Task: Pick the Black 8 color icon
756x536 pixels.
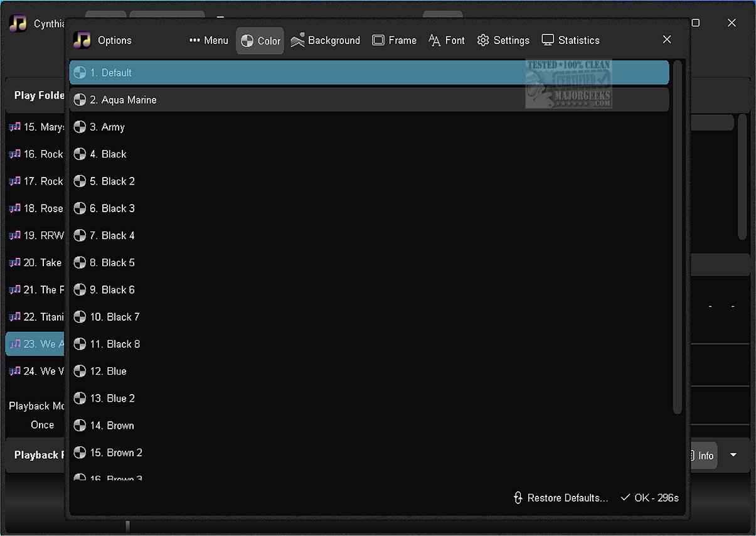Action: 80,344
